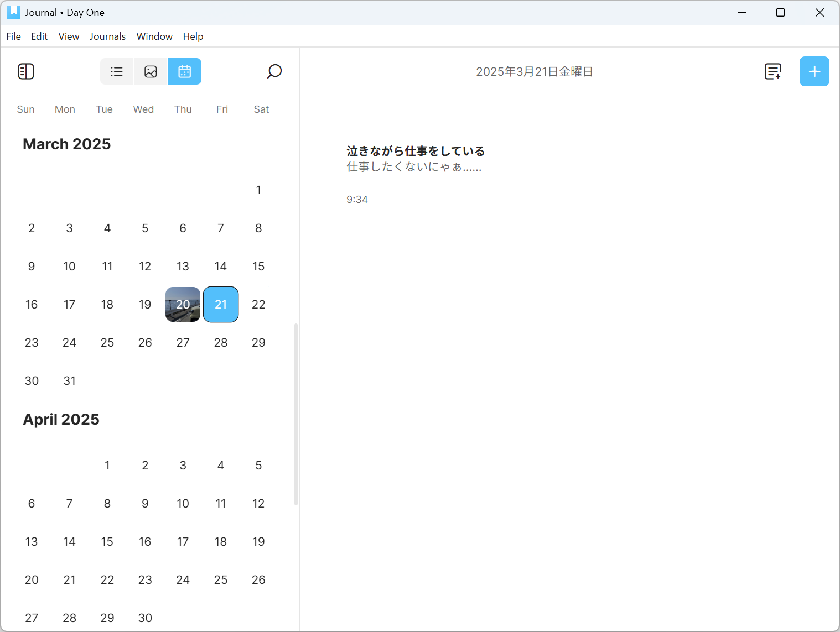
Task: Select March 14 in the calendar
Action: [x=221, y=266]
